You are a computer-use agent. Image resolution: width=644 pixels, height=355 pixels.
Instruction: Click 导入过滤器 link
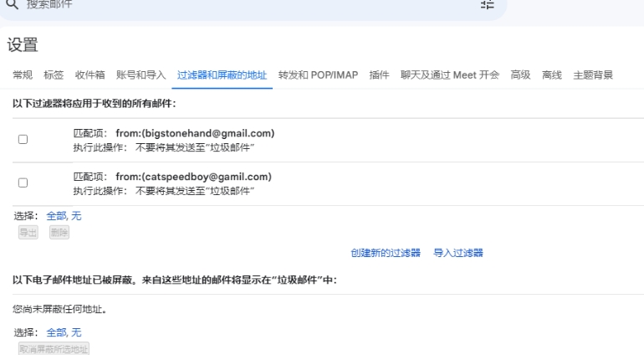pos(458,253)
